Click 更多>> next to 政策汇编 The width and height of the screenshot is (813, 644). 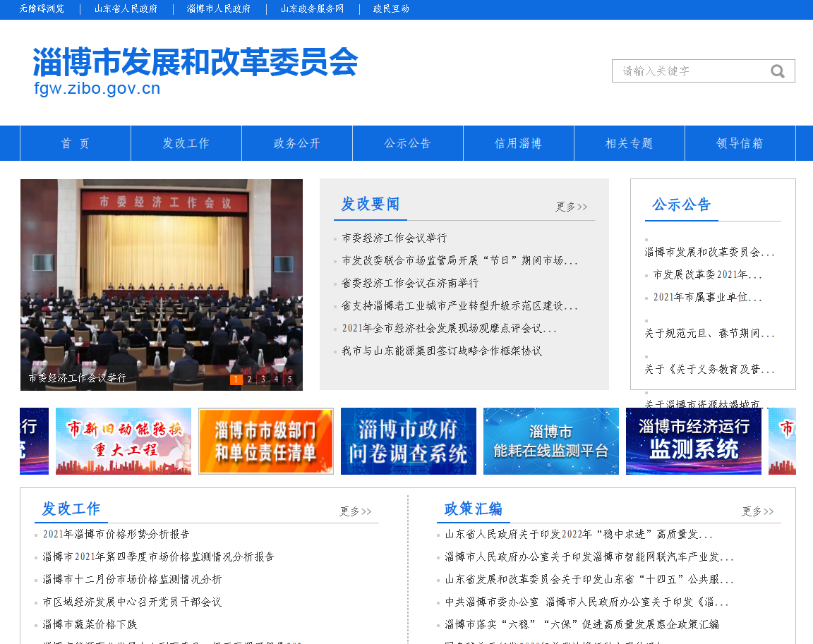758,511
